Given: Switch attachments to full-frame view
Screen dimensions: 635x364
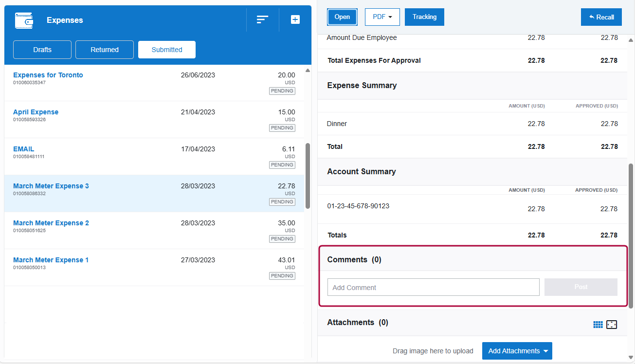Looking at the screenshot, I should (x=612, y=325).
